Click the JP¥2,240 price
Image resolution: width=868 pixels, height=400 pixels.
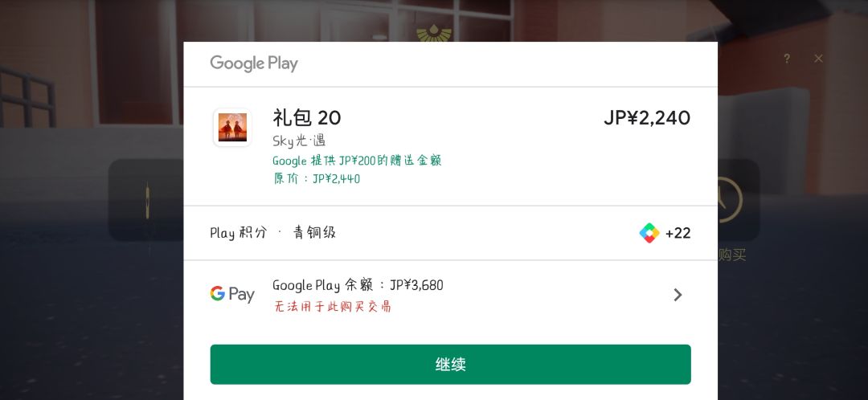pyautogui.click(x=647, y=118)
